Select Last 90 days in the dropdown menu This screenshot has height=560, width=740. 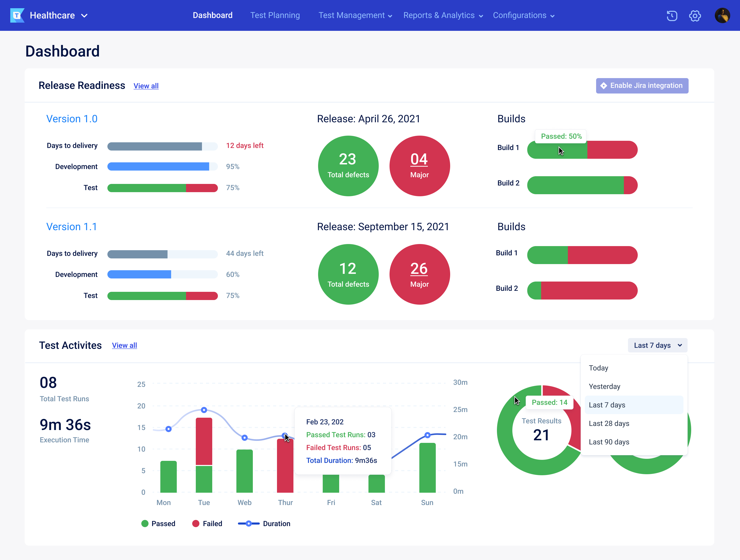pos(609,442)
